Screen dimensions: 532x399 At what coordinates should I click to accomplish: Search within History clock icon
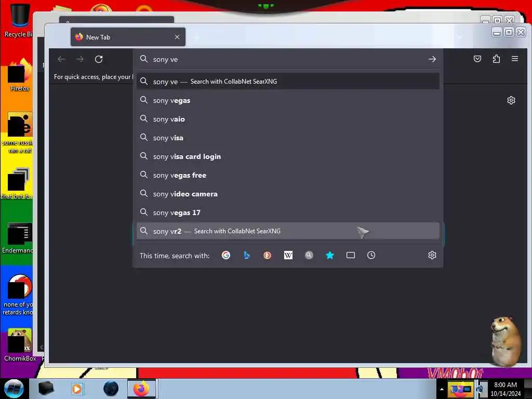[371, 255]
